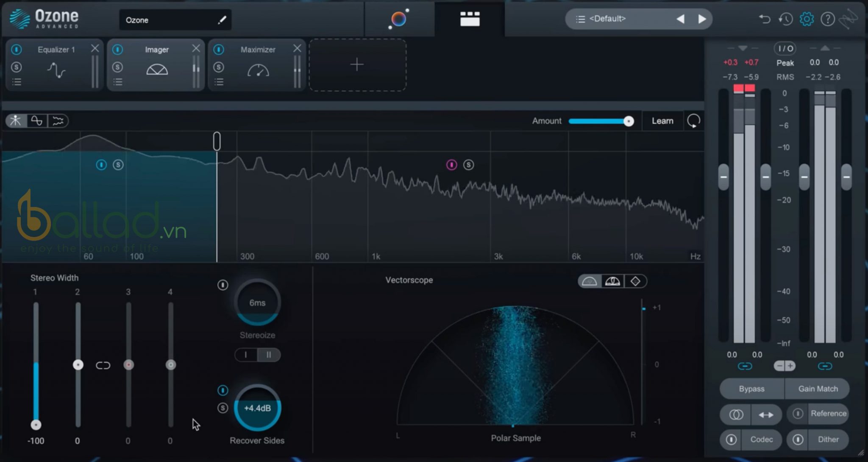Solo the Maximizer module
The width and height of the screenshot is (868, 462).
[x=219, y=67]
